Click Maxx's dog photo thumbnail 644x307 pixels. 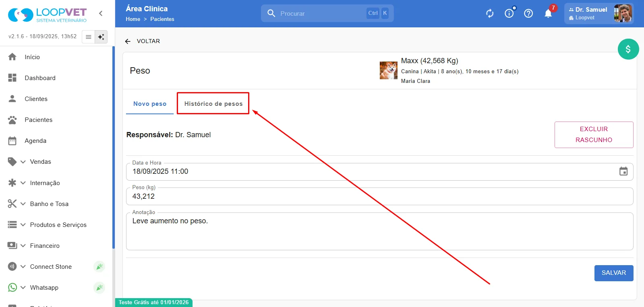(x=388, y=70)
